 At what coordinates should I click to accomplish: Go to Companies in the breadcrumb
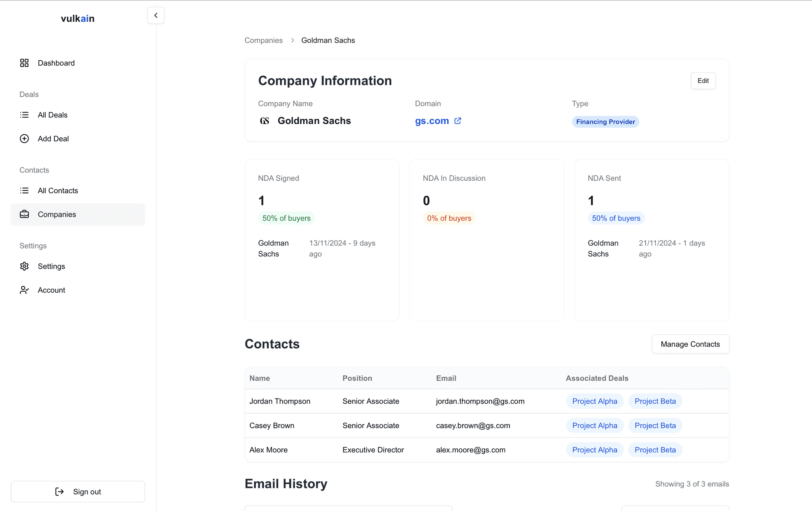[263, 40]
